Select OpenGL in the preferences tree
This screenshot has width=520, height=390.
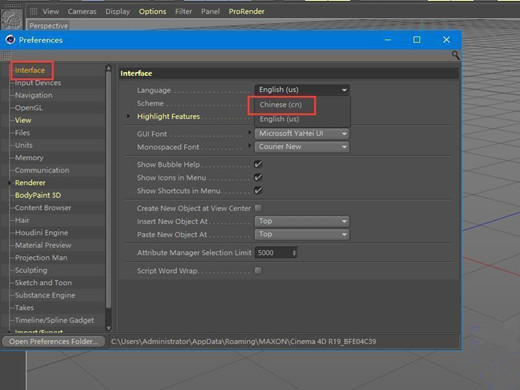click(29, 108)
